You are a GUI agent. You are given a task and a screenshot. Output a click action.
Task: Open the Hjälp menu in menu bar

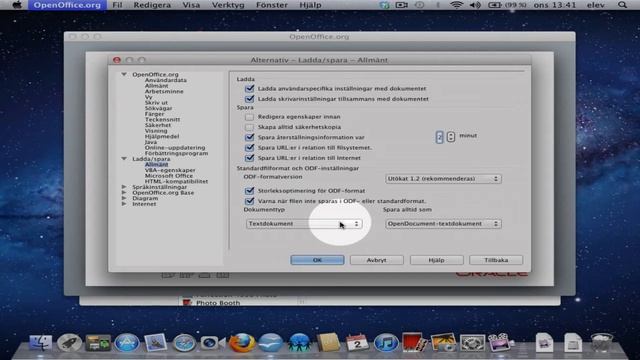[x=310, y=5]
